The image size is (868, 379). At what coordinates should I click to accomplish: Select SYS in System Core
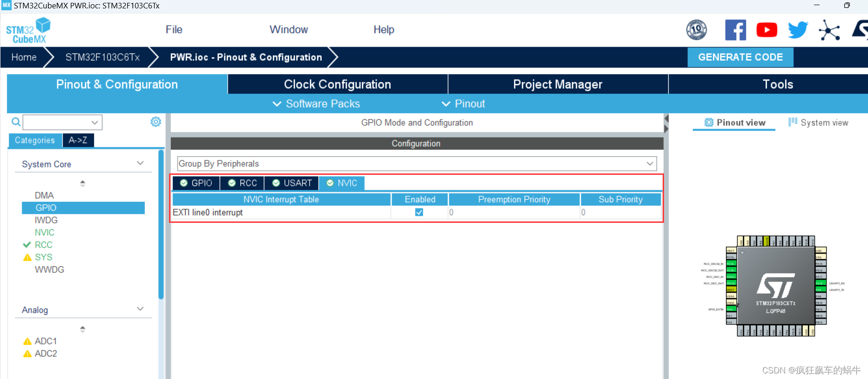pyautogui.click(x=43, y=257)
